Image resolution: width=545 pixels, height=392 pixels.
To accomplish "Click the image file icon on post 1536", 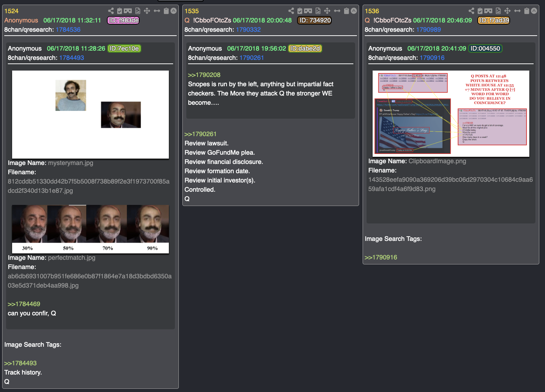I will point(498,11).
